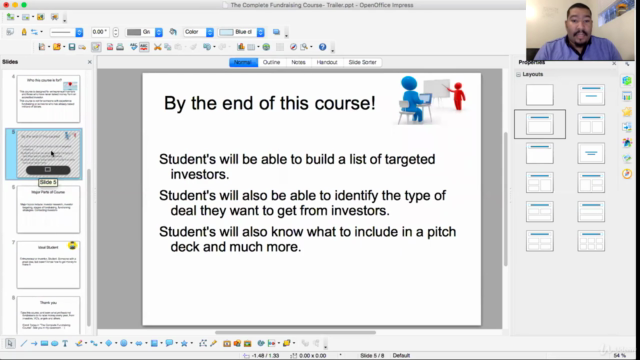Click the line width value field
The image size is (640, 360).
[100, 32]
